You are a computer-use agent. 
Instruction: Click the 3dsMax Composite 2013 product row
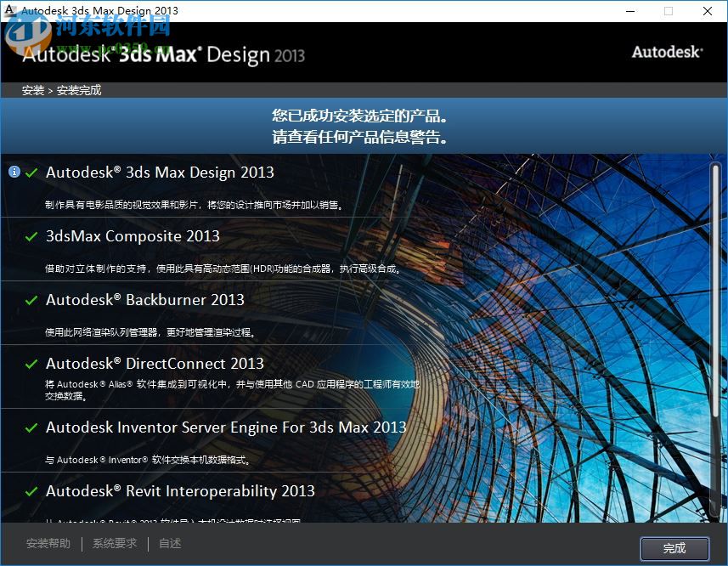133,235
